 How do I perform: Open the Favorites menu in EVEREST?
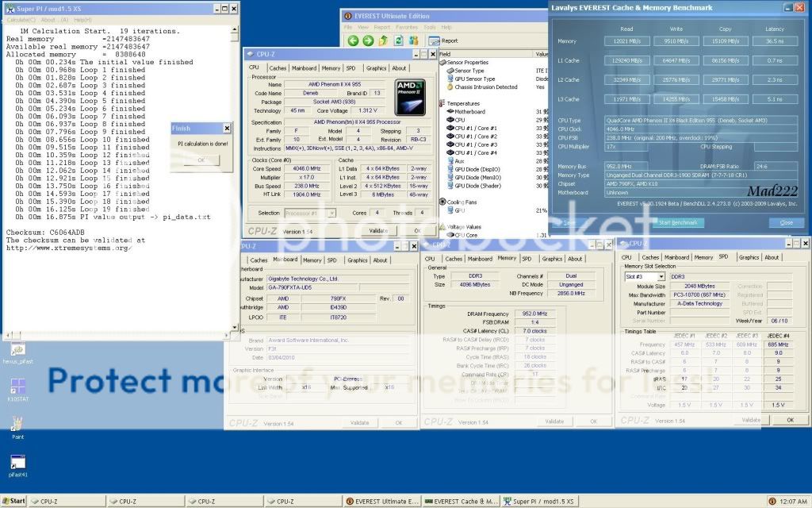(407, 28)
